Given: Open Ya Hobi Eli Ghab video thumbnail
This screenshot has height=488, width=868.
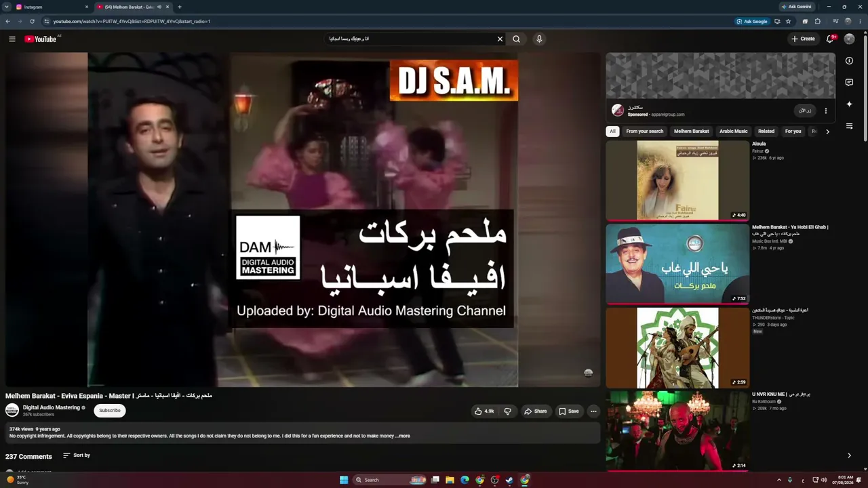Looking at the screenshot, I should [677, 264].
